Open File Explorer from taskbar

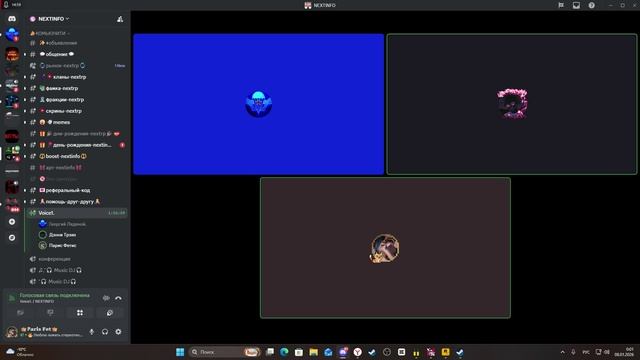[313, 352]
